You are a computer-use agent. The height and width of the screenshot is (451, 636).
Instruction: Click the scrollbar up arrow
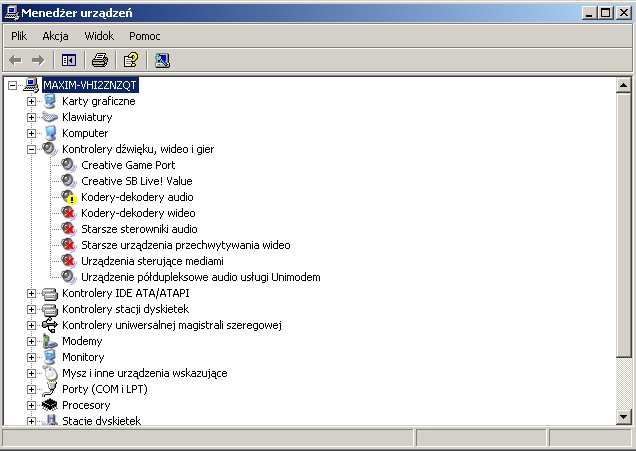tap(623, 85)
